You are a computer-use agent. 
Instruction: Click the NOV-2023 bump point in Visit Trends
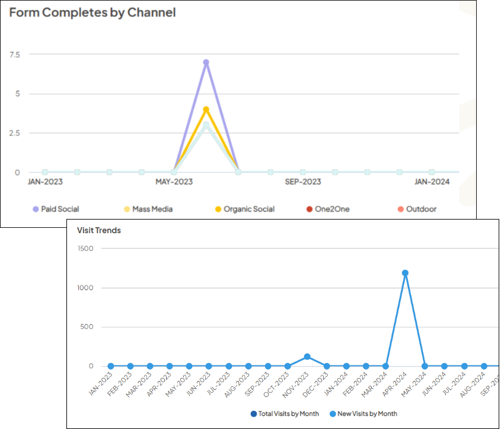coord(307,357)
